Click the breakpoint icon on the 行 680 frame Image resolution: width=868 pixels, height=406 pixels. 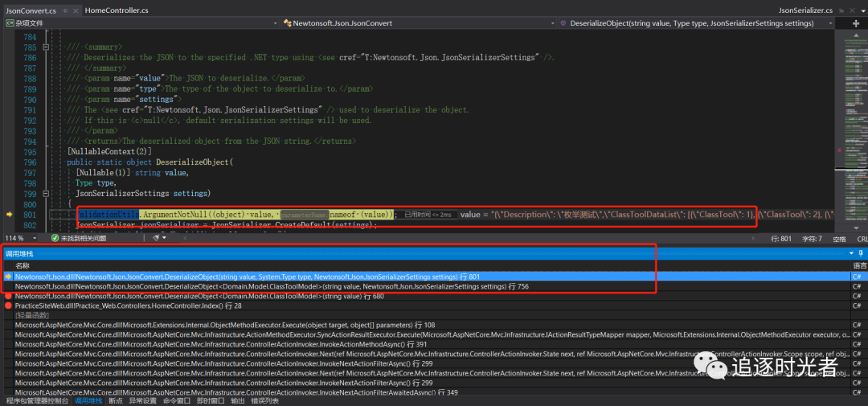point(8,297)
